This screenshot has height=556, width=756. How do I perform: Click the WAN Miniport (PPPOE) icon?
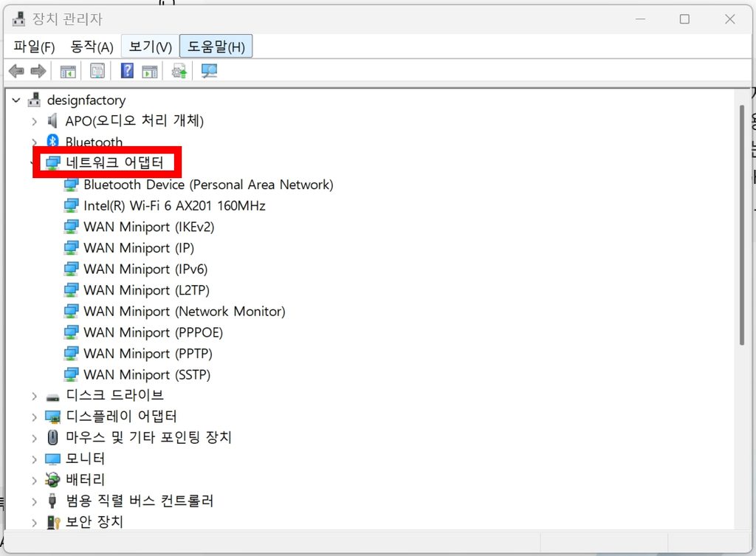point(72,332)
